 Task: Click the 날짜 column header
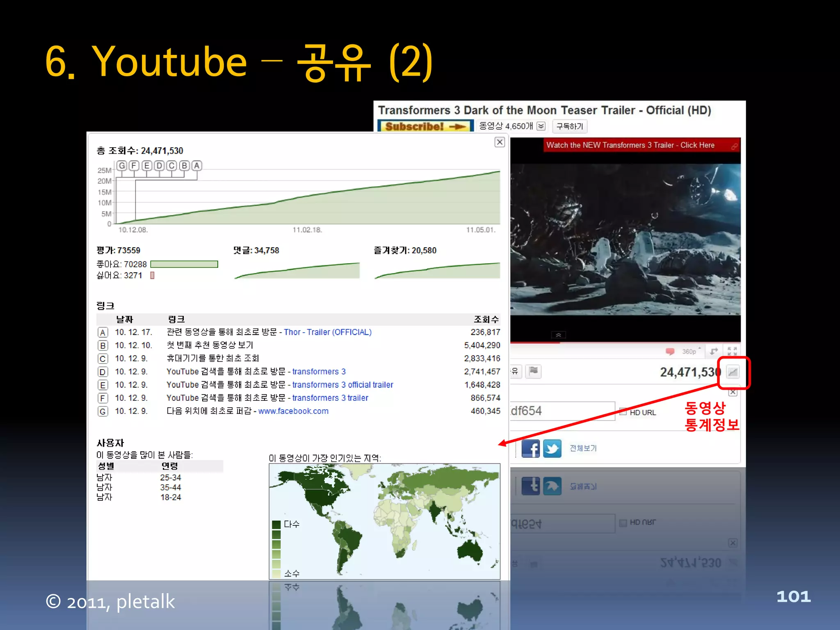(124, 320)
